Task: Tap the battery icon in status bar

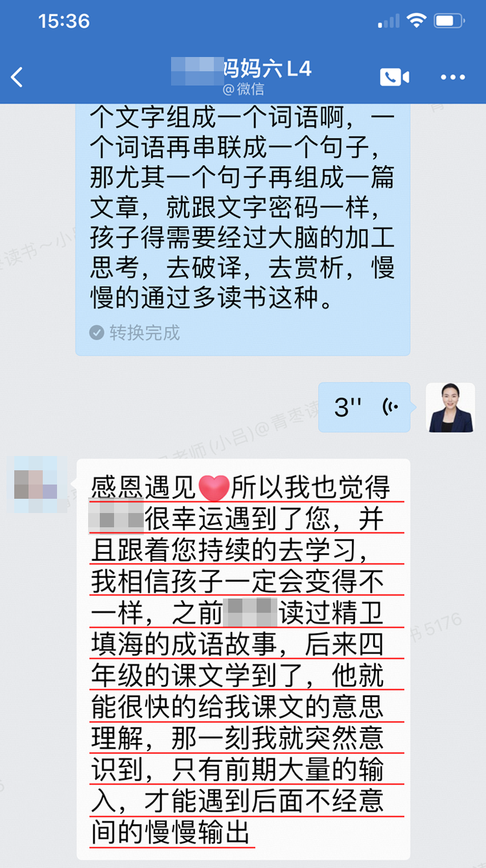Action: coord(448,21)
